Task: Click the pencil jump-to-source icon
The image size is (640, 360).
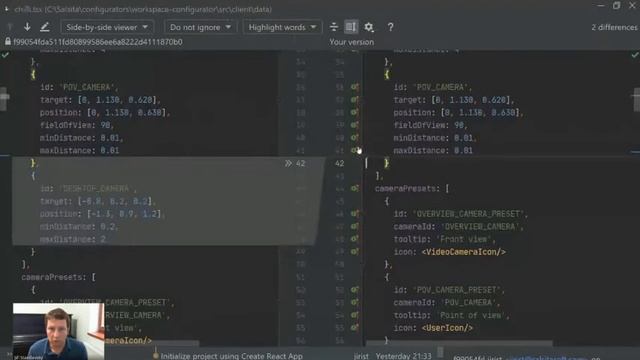Action: coord(44,27)
